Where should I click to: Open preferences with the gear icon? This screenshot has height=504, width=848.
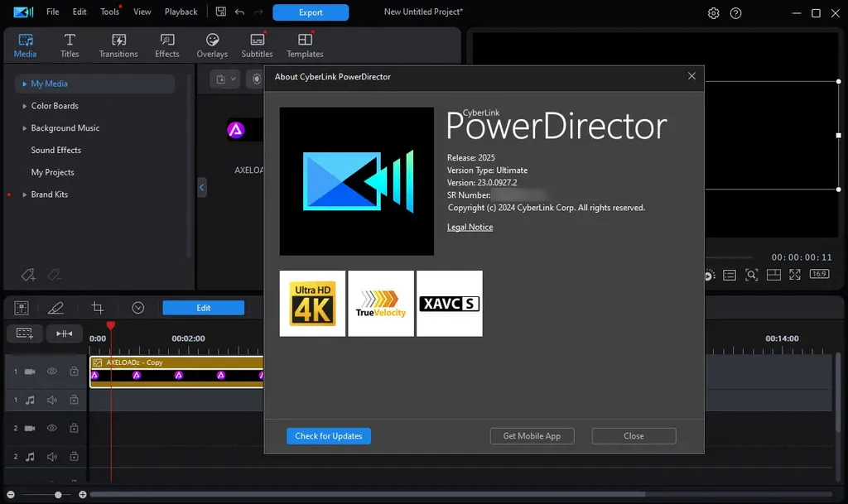coord(713,13)
